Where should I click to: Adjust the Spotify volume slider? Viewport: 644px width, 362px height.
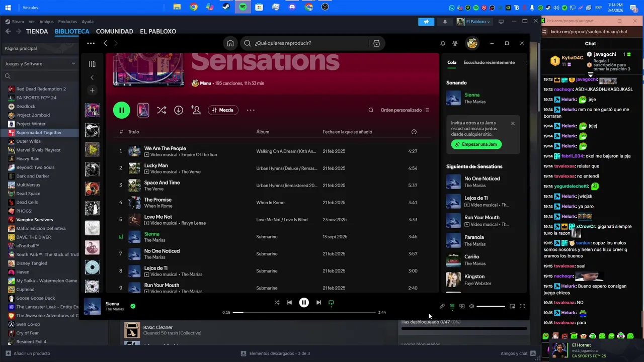tap(491, 306)
